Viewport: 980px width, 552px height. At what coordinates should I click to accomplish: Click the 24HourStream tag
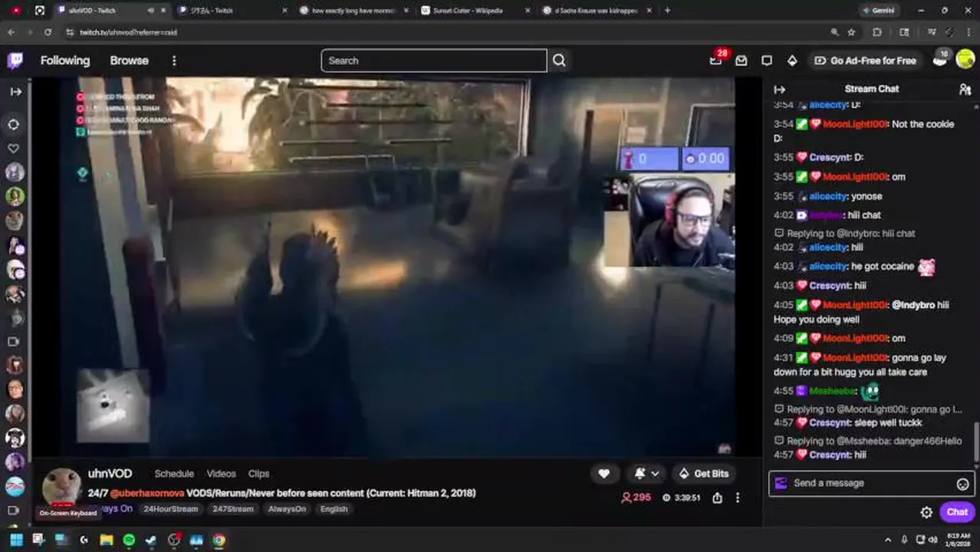coord(170,509)
